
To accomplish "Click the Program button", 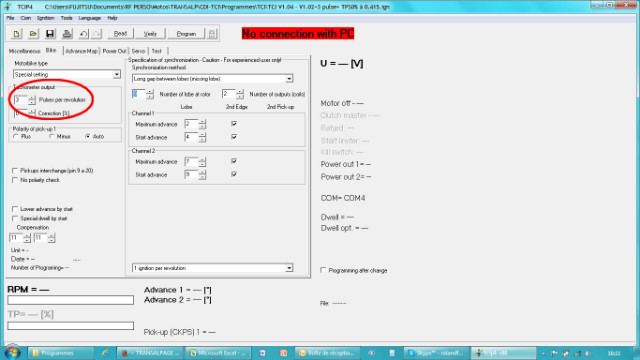I will coord(186,34).
